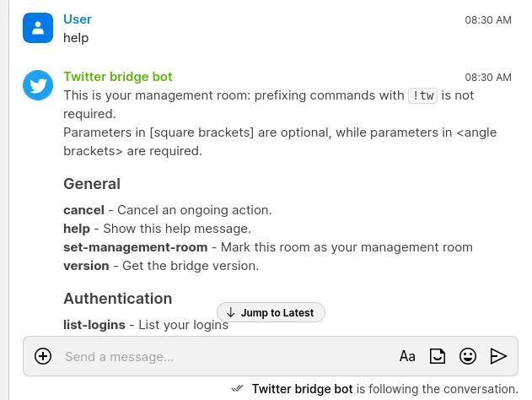Viewport: 532px width, 400px height.
Task: Click the timestamp on the bot's message
Action: coord(488,78)
